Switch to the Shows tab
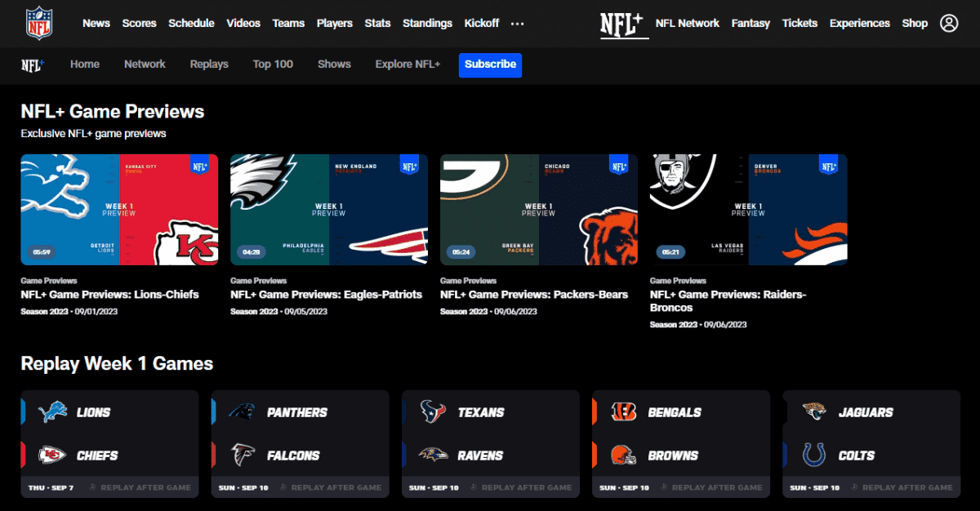This screenshot has height=511, width=980. coord(334,64)
